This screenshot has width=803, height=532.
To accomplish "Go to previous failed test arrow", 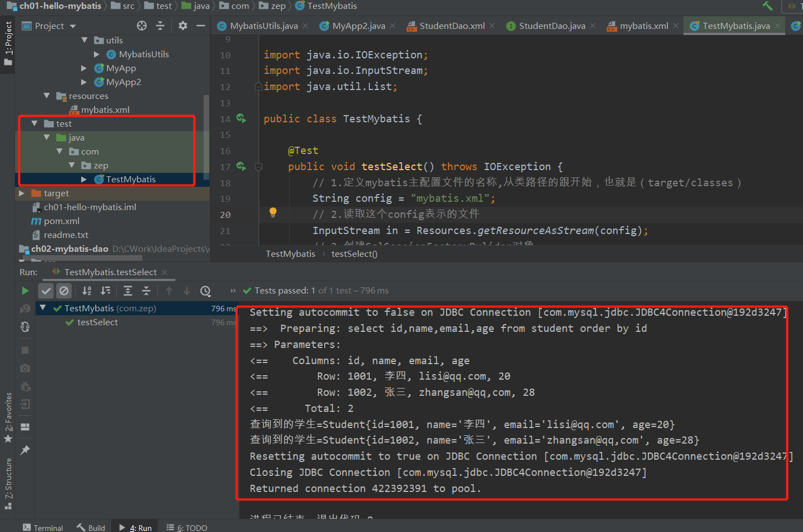I will pyautogui.click(x=169, y=290).
